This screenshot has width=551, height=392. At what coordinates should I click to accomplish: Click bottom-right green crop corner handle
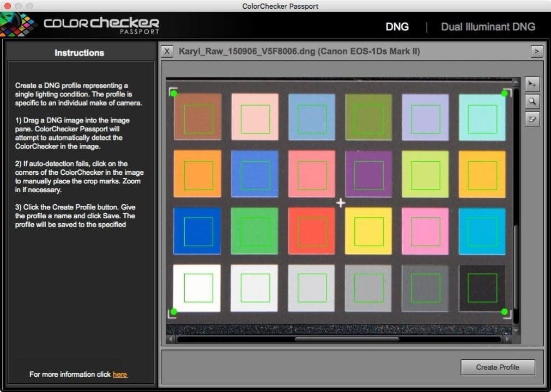(x=504, y=311)
